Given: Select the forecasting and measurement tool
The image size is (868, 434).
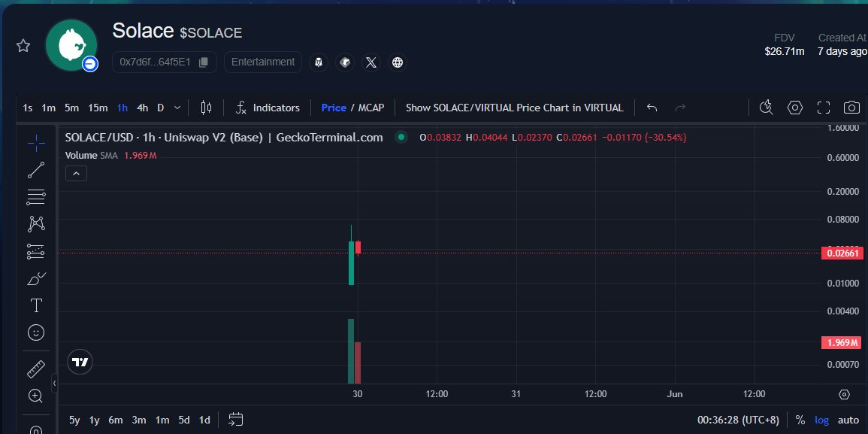Looking at the screenshot, I should click(x=36, y=252).
